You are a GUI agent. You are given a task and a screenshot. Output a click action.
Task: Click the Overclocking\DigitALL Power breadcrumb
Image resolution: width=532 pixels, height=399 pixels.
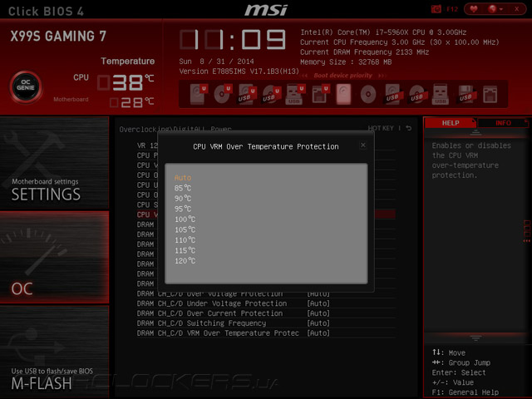coord(175,129)
